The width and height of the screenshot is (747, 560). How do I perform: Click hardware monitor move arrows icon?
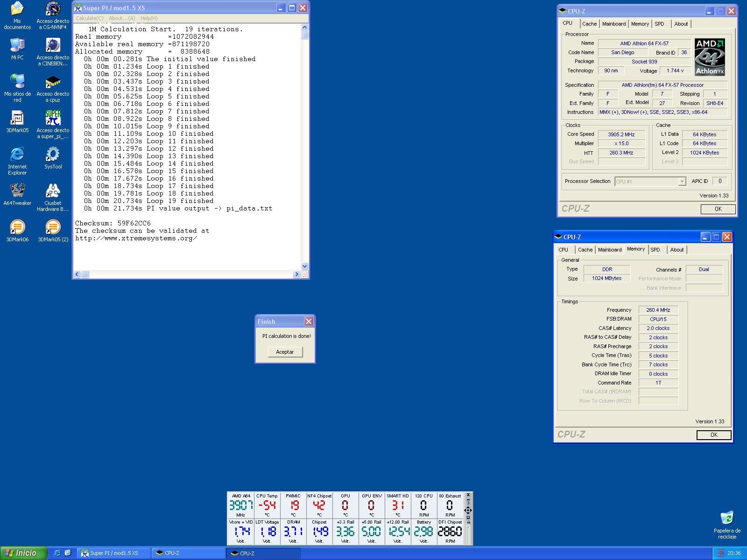468,510
